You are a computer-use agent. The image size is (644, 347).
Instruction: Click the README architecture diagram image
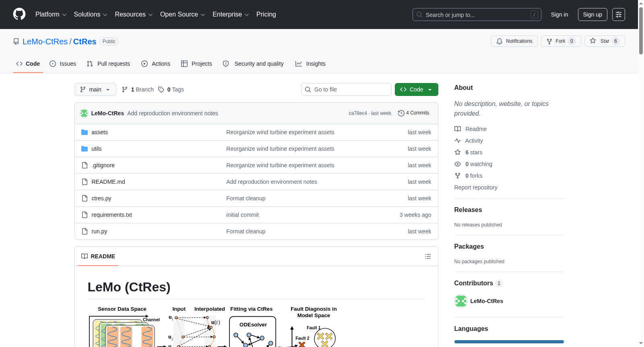point(213,326)
